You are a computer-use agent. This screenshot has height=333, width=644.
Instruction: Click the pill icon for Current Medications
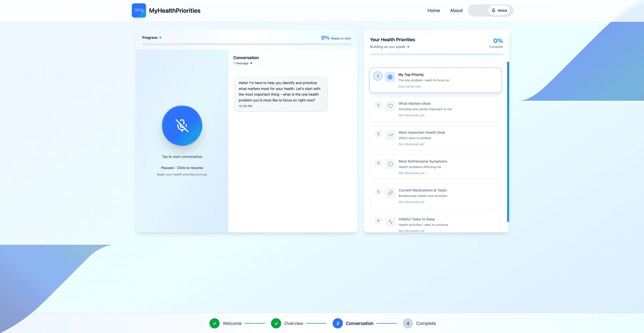coord(390,193)
